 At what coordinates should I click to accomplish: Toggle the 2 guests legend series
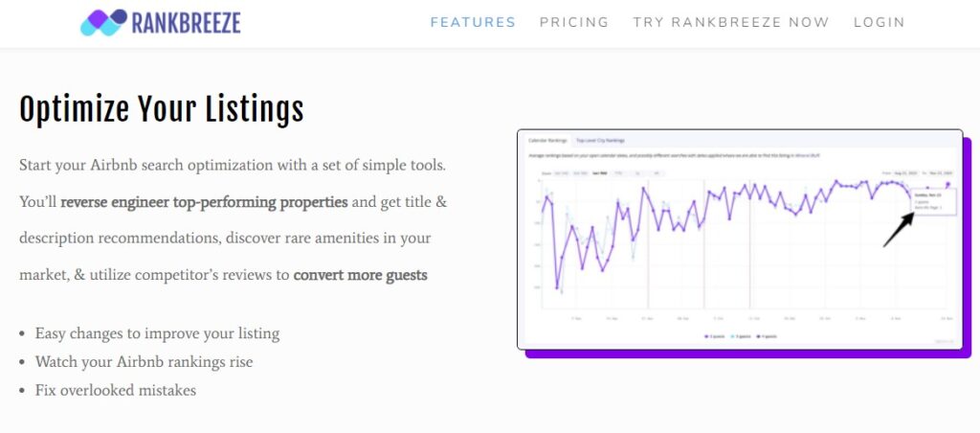coord(714,336)
